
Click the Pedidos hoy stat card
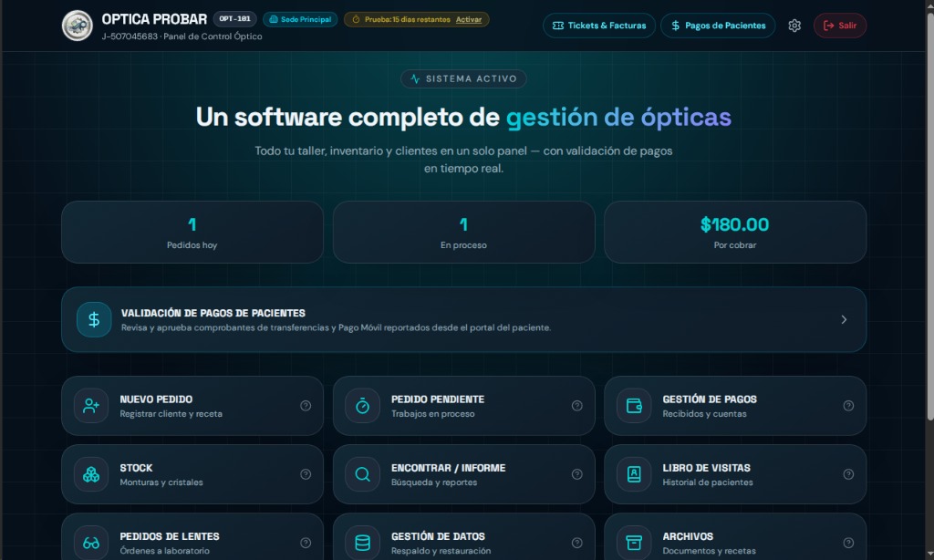click(192, 233)
